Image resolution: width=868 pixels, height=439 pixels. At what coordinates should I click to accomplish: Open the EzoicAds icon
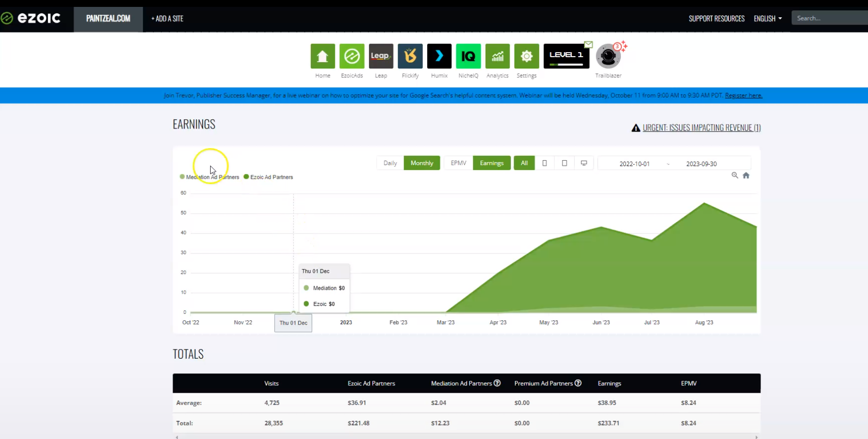click(352, 56)
